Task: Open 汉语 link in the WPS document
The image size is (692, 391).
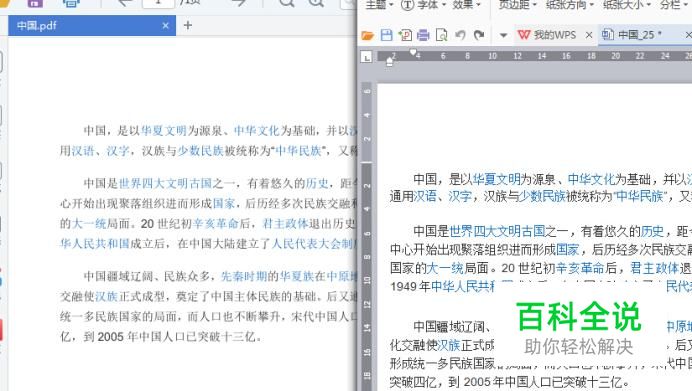Action: tap(425, 196)
